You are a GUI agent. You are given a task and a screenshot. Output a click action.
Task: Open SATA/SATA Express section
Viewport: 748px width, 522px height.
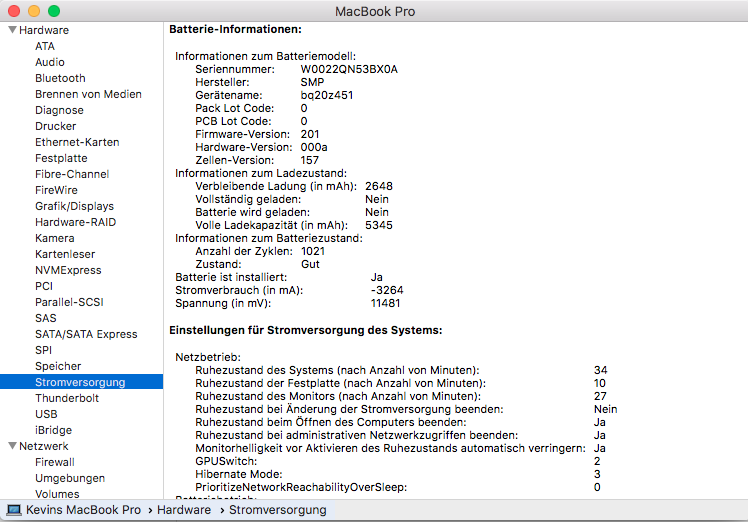tap(86, 334)
